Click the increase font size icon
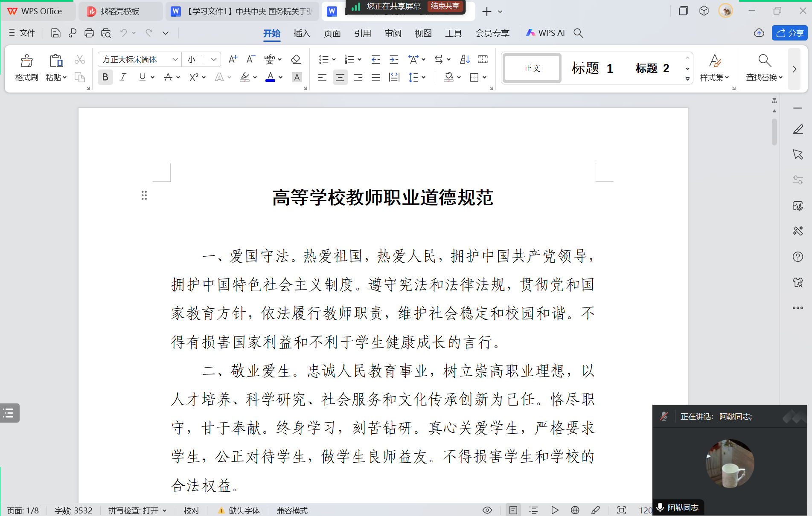 [x=233, y=59]
